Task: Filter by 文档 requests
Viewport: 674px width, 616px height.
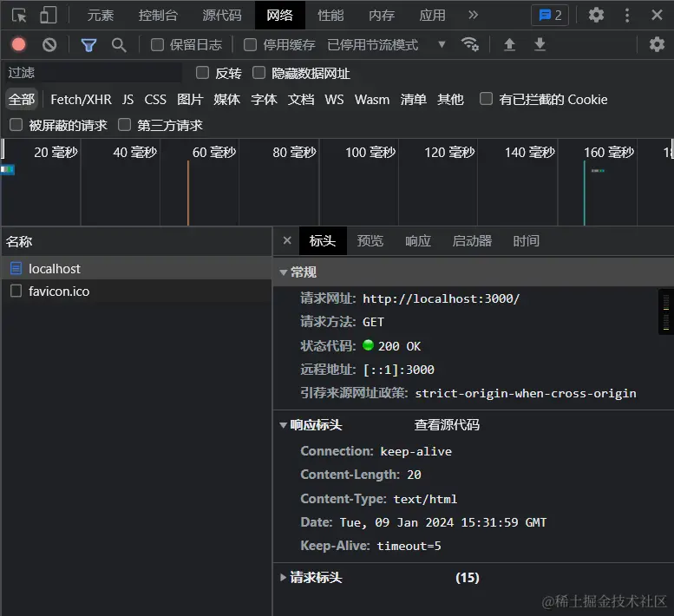Action: [301, 99]
